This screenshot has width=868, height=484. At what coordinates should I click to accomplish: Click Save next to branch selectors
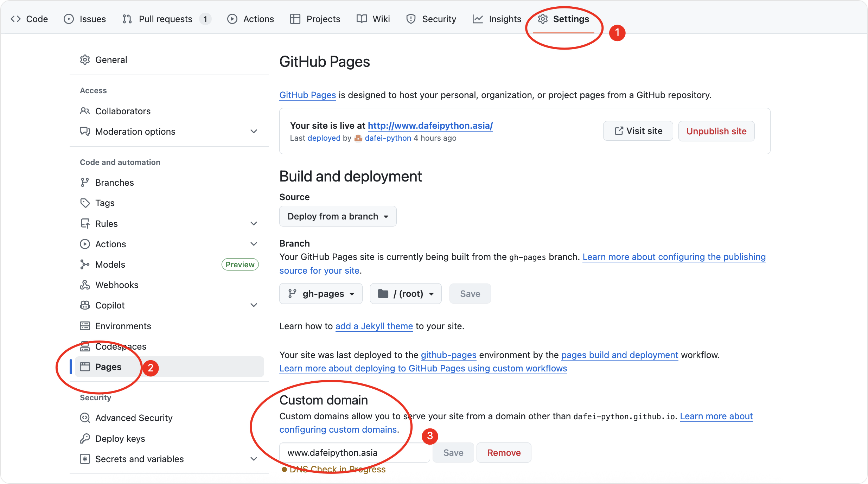point(470,294)
